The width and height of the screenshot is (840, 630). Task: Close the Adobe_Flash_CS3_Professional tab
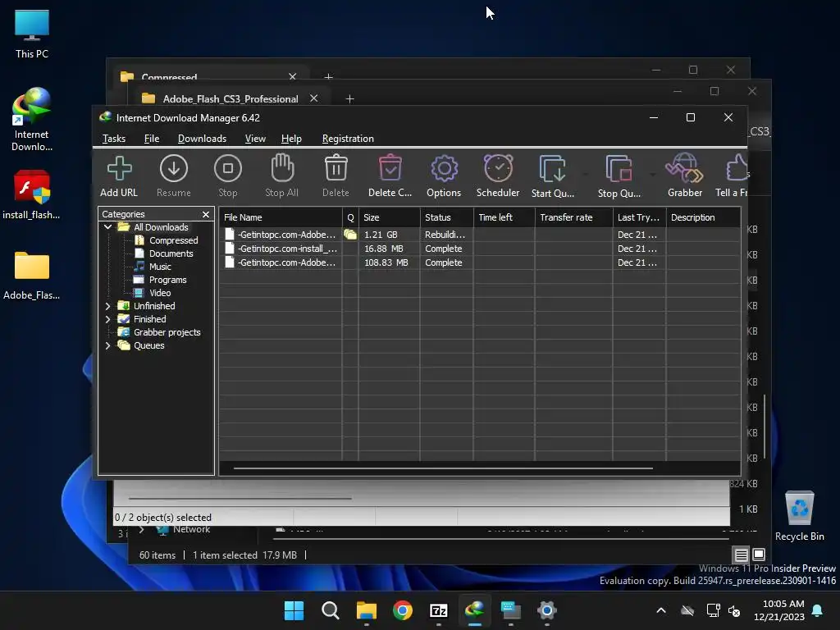pos(314,98)
